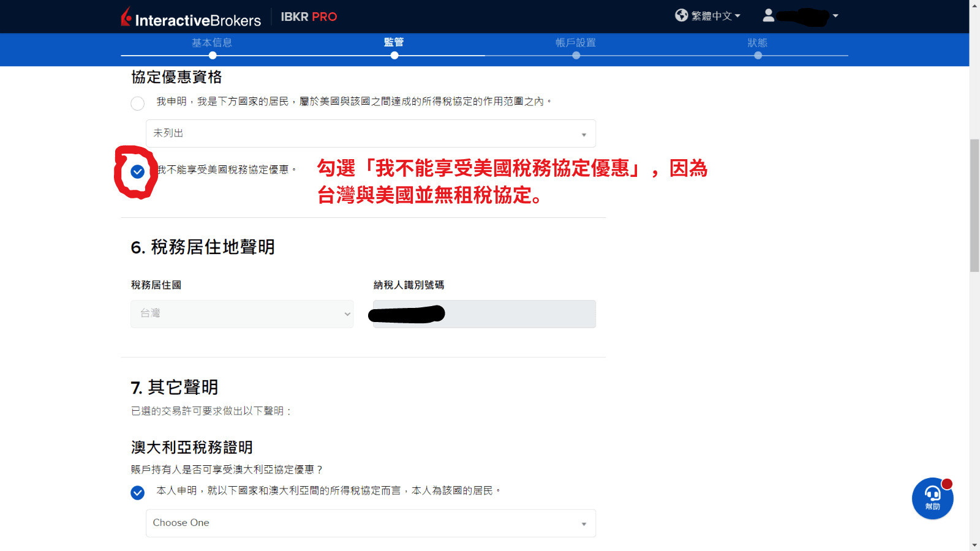Open the Choose One dropdown
The width and height of the screenshot is (980, 551).
tap(370, 523)
